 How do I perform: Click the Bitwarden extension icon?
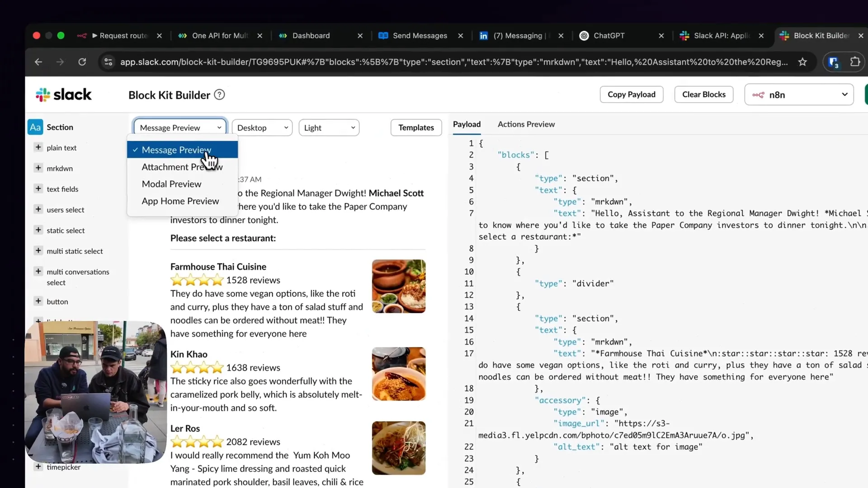point(834,62)
